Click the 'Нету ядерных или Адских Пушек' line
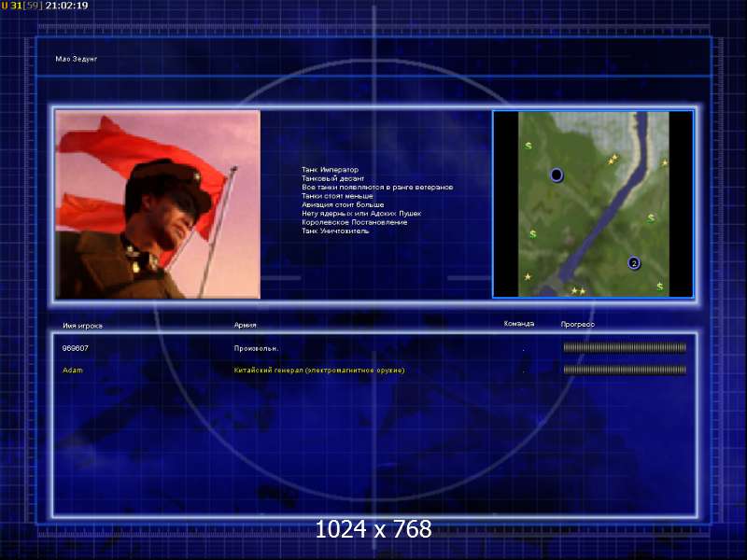The height and width of the screenshot is (560, 747). tap(361, 214)
